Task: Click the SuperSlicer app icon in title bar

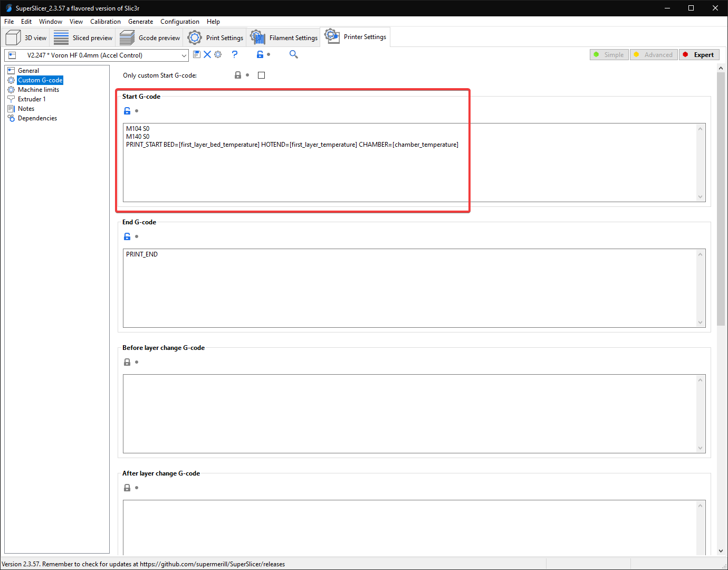Action: coord(8,8)
